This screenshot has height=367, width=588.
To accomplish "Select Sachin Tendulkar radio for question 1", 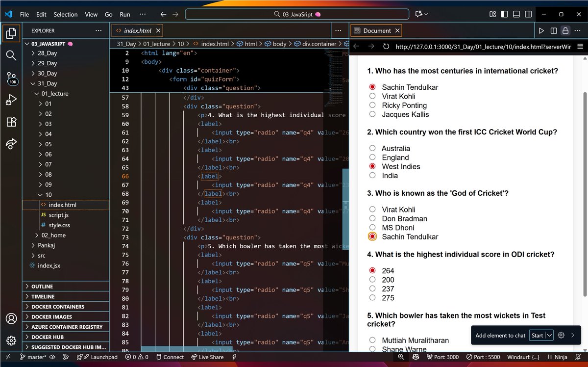I will (x=372, y=87).
